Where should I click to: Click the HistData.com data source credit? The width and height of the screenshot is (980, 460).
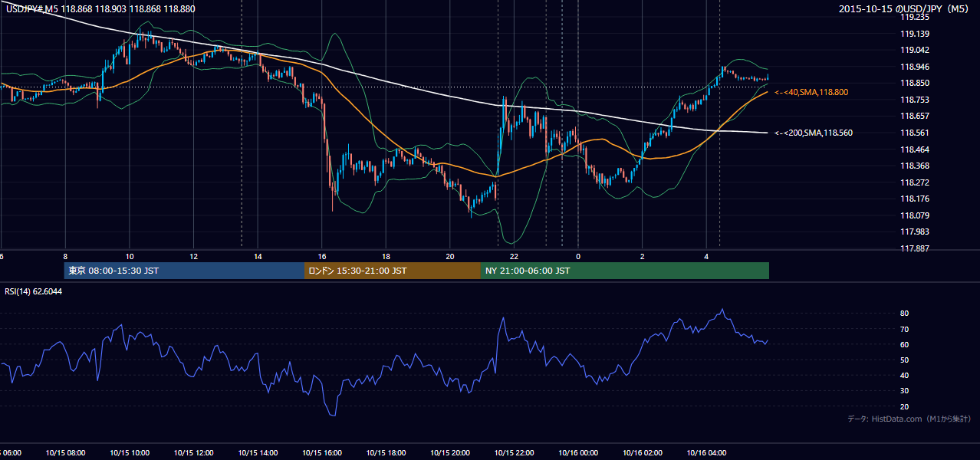(x=909, y=419)
